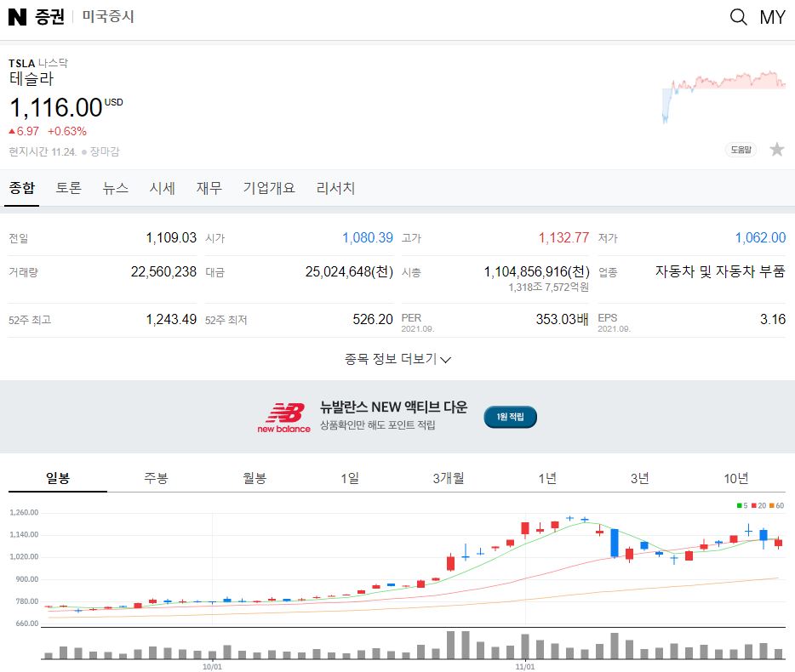Open the 재무 tab
This screenshot has width=795, height=672.
coord(209,188)
